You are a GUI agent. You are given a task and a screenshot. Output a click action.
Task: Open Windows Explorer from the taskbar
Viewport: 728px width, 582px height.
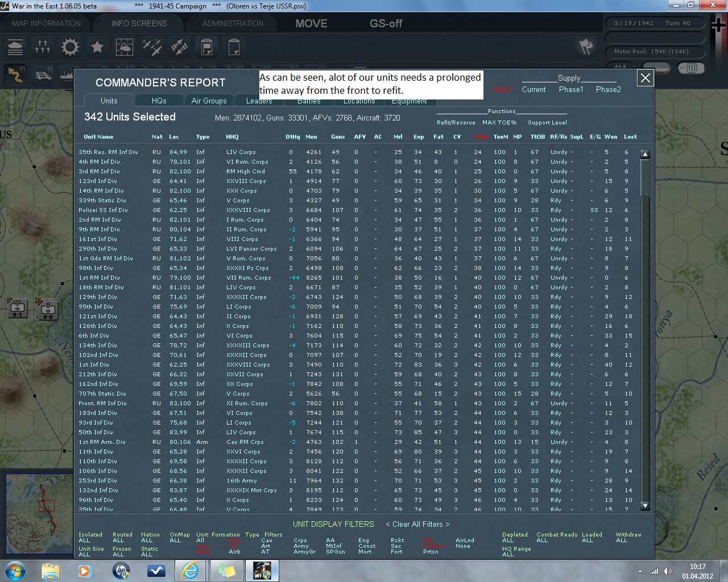[x=51, y=570]
